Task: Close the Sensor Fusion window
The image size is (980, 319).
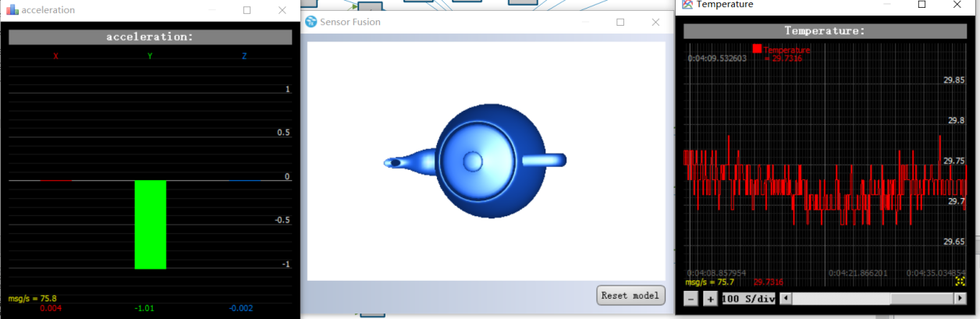Action: [656, 22]
